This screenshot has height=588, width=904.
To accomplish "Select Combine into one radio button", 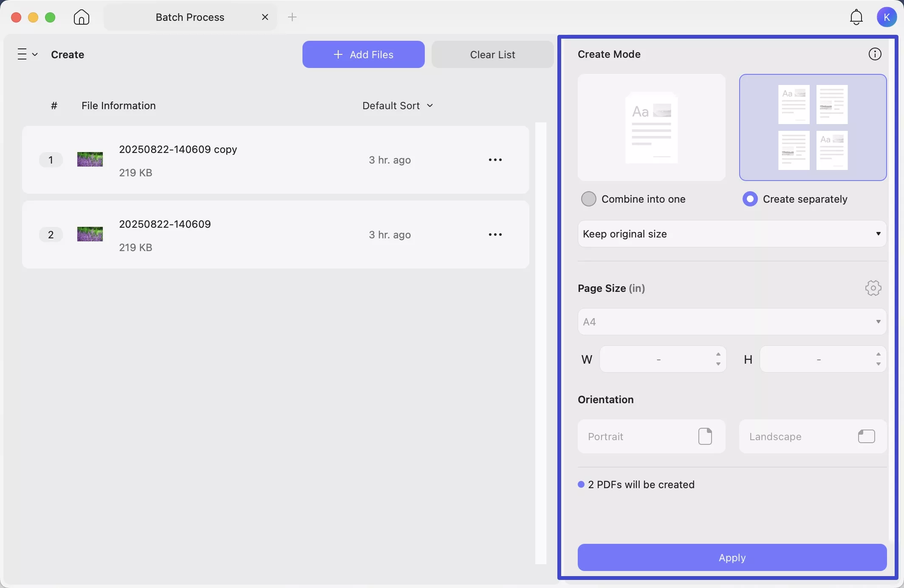I will (588, 199).
